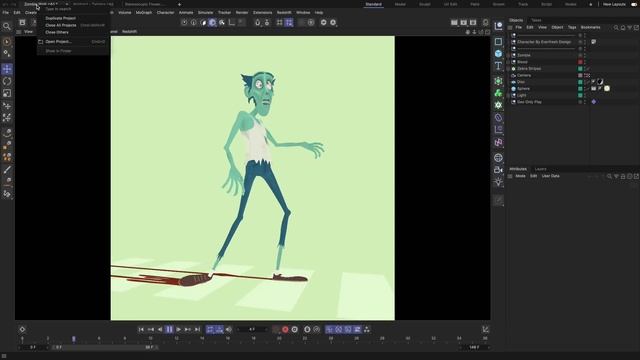Open the Simulate menu

click(205, 13)
